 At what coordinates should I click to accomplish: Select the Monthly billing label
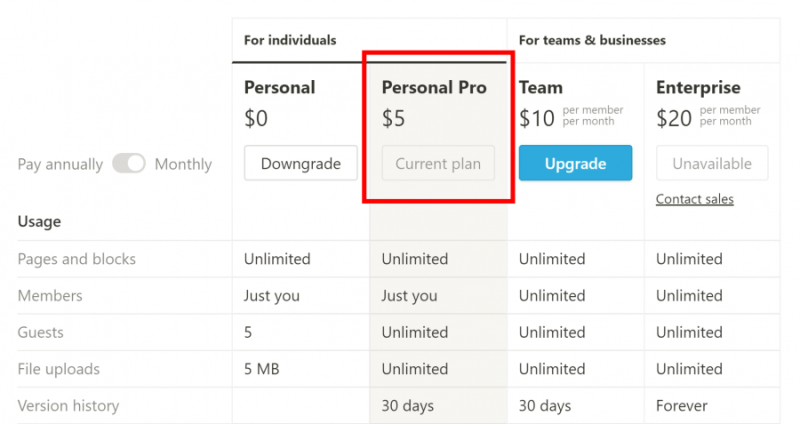pos(183,164)
